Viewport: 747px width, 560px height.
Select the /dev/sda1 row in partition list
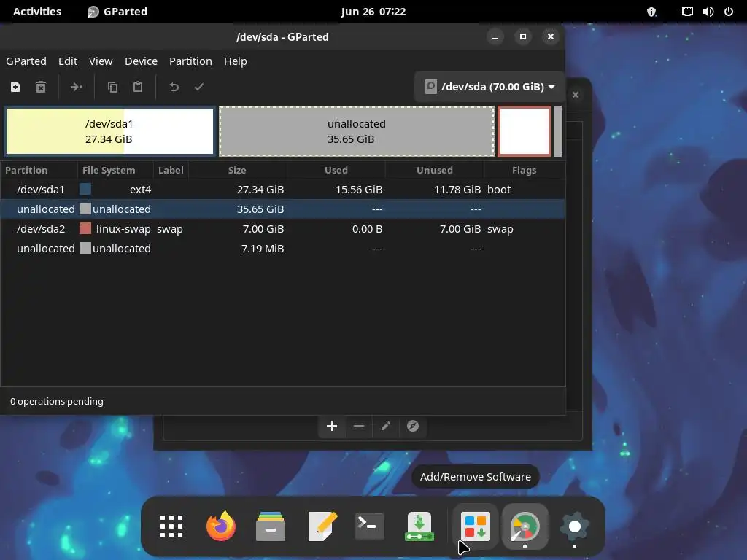pos(282,189)
